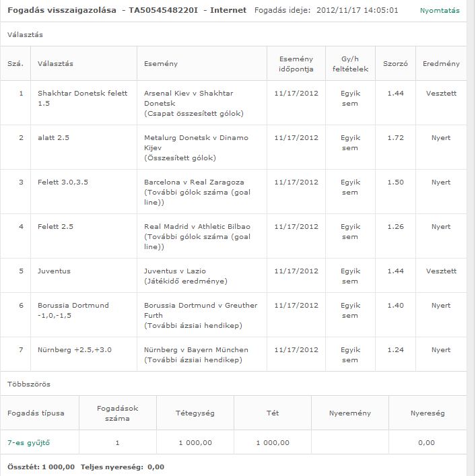The width and height of the screenshot is (476, 476).
Task: Select the Barcelona v Real Zaragoza event
Action: click(194, 182)
